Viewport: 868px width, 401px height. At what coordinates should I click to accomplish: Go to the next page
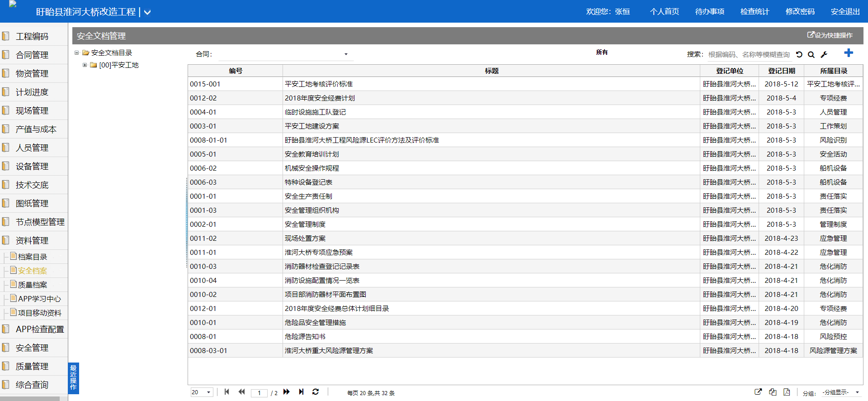(x=287, y=392)
